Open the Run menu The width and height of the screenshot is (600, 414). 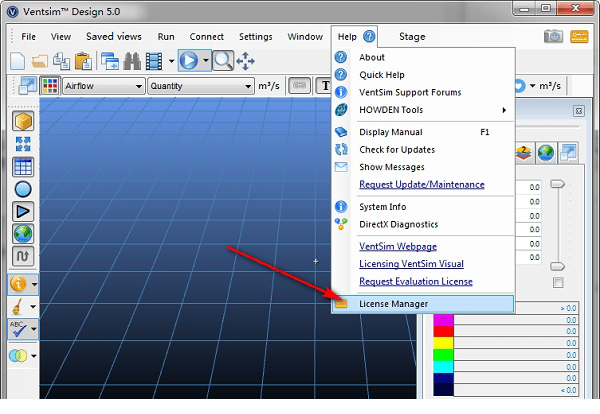click(166, 37)
